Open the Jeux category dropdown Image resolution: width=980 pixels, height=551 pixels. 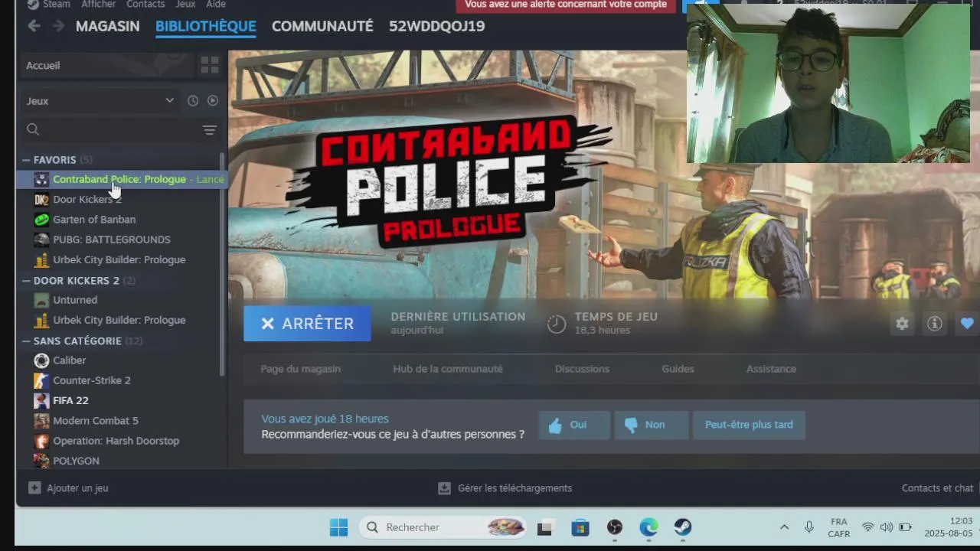tap(100, 100)
